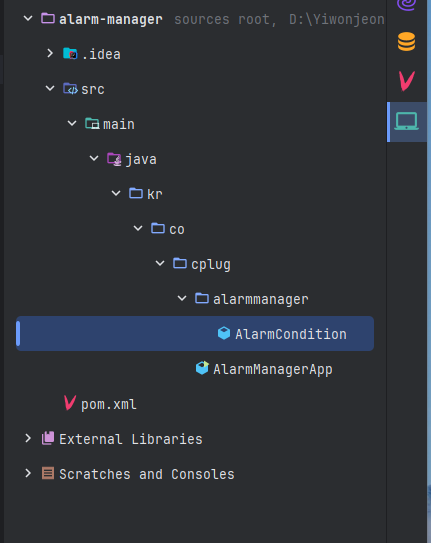
Task: Click the src source folder icon
Action: click(70, 89)
